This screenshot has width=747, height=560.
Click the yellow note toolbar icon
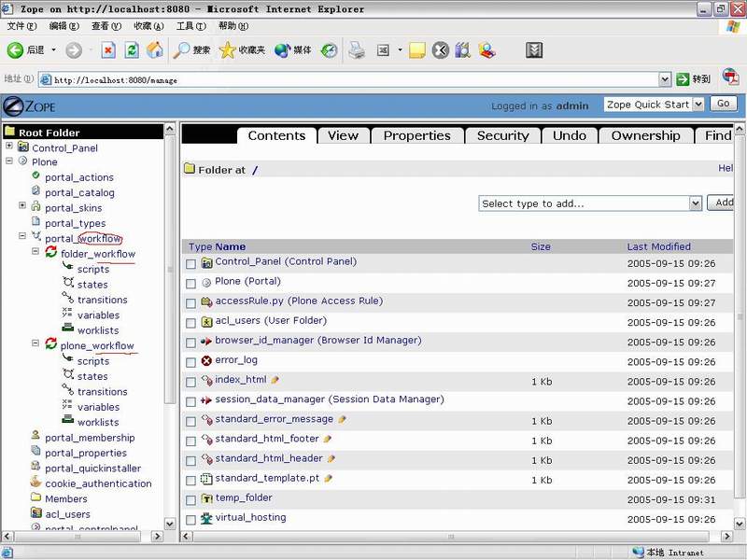tap(416, 50)
